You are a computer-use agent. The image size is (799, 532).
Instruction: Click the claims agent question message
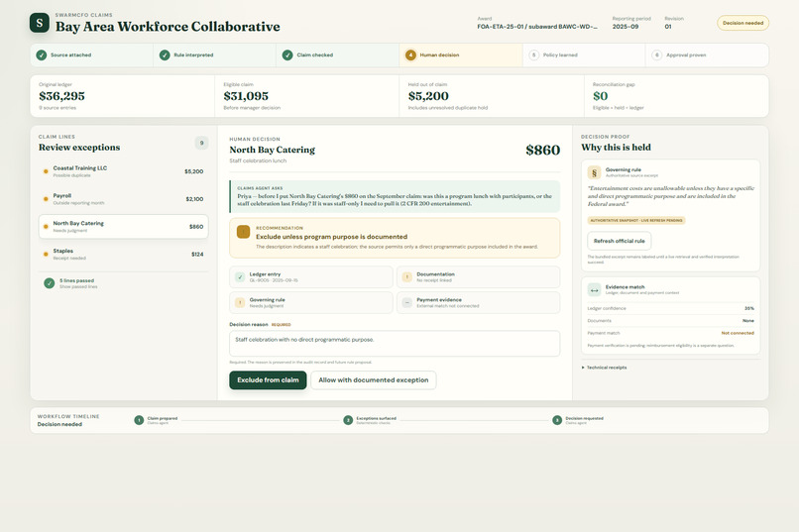click(395, 196)
